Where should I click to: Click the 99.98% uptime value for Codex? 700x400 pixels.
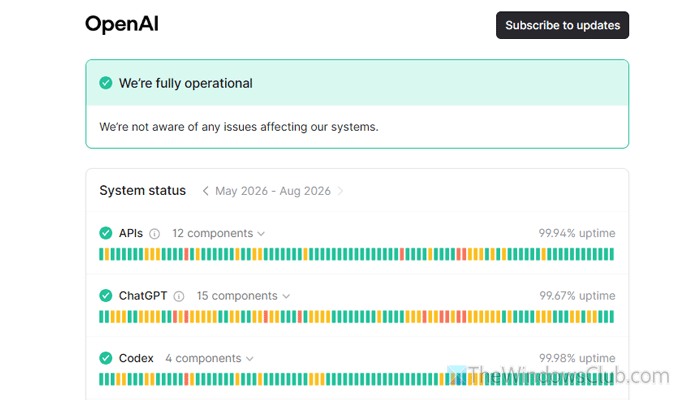577,358
